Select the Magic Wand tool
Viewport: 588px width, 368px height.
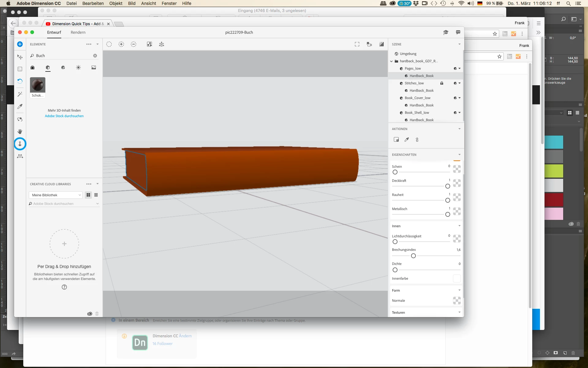point(20,94)
